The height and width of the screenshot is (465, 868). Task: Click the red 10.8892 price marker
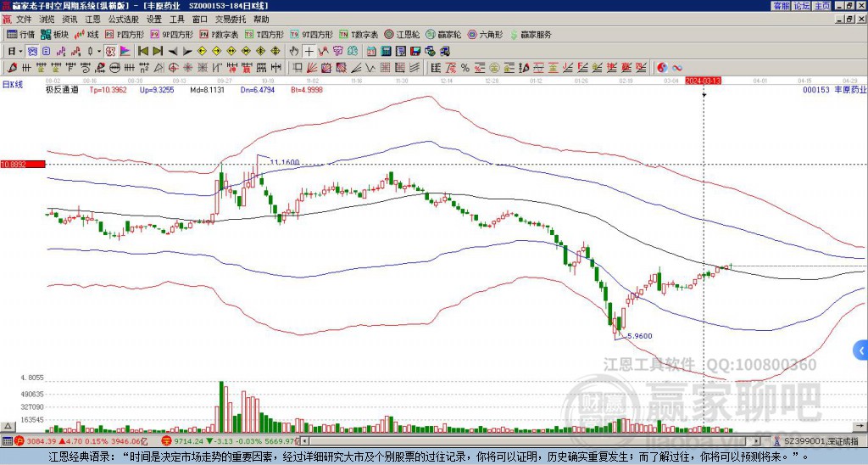pyautogui.click(x=23, y=164)
